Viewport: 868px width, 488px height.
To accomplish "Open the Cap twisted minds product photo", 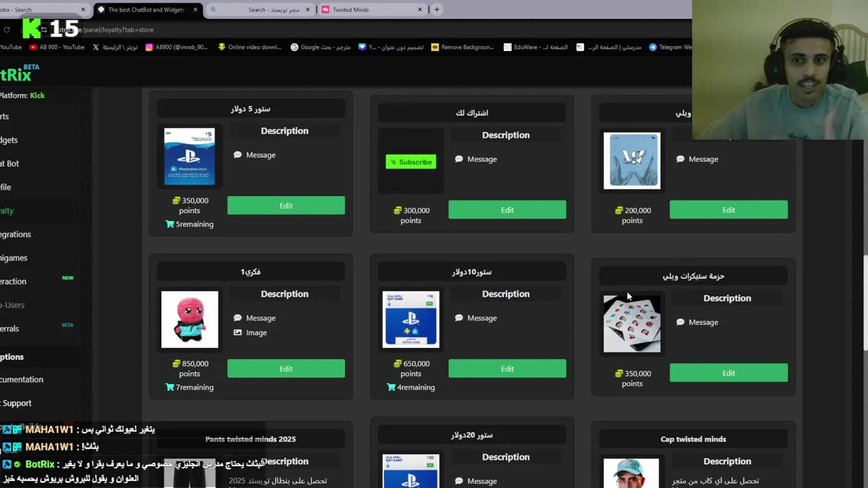I will 631,473.
